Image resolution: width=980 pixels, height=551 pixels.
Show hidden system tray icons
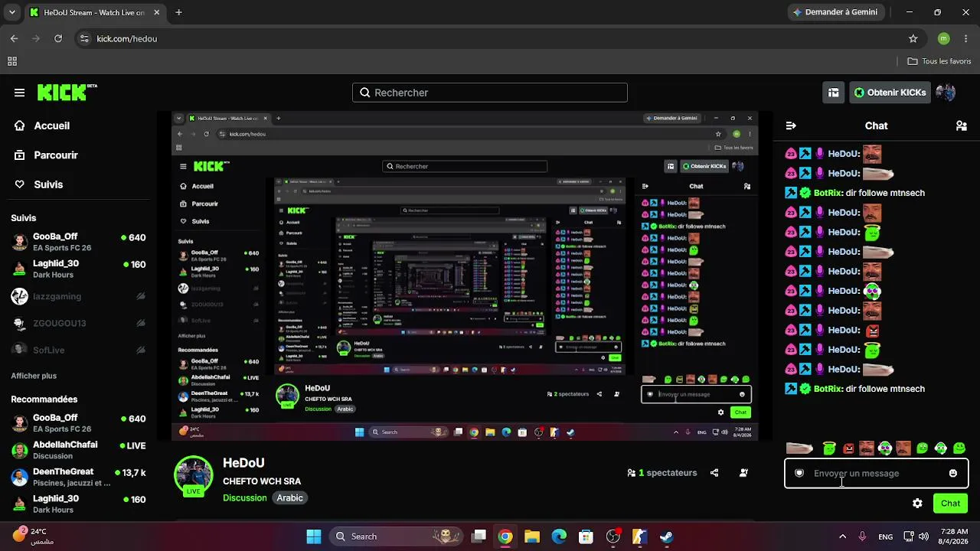[843, 536]
